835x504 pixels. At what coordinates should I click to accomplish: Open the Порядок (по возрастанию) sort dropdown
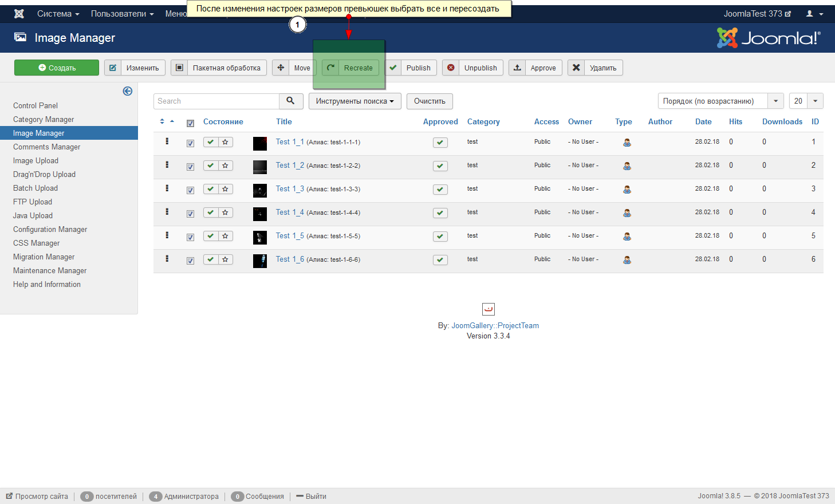[721, 101]
